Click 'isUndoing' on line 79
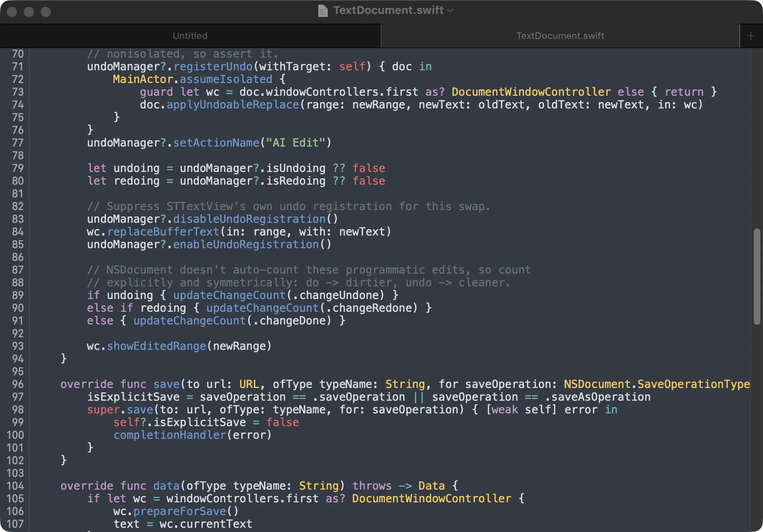Viewport: 763px width, 532px height. (x=296, y=168)
